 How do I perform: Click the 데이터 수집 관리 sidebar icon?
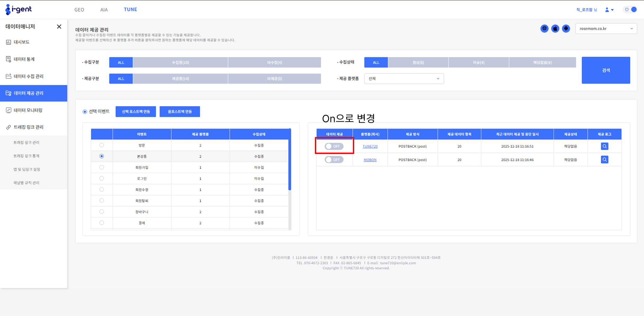(8, 76)
